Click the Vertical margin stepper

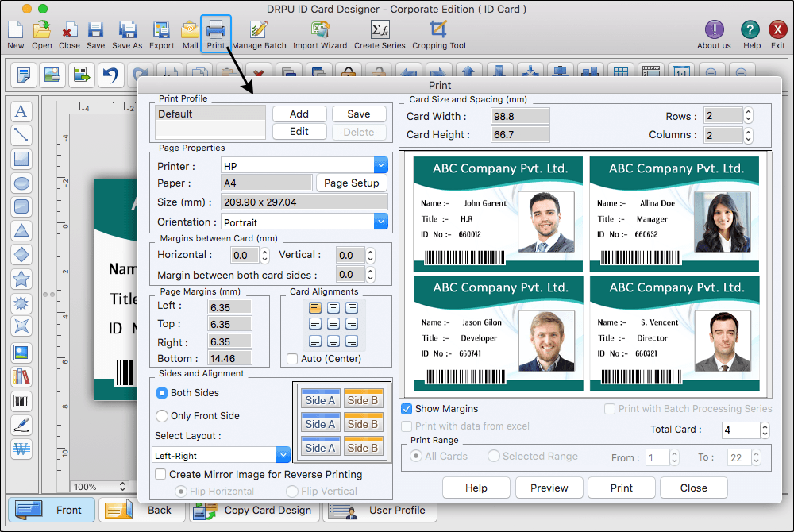pos(371,255)
